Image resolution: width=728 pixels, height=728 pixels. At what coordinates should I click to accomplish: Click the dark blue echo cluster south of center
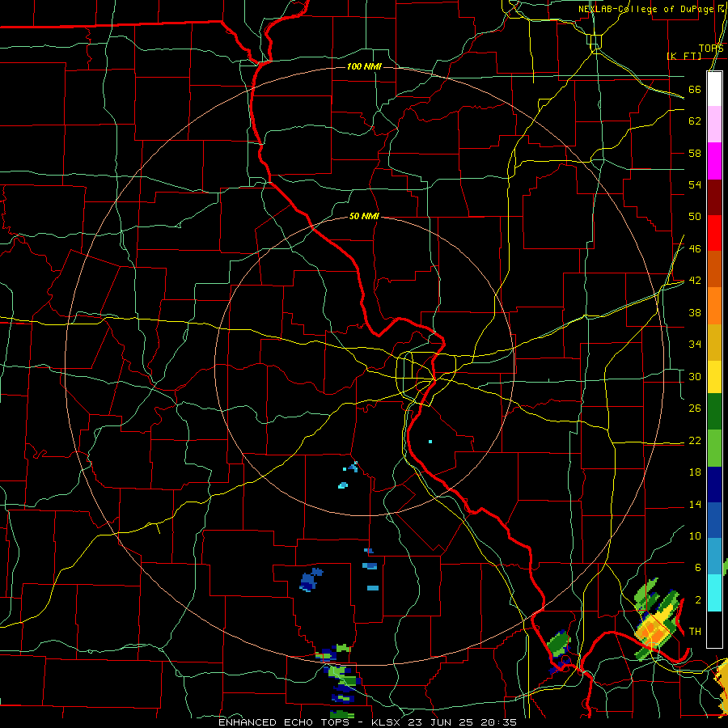click(310, 580)
